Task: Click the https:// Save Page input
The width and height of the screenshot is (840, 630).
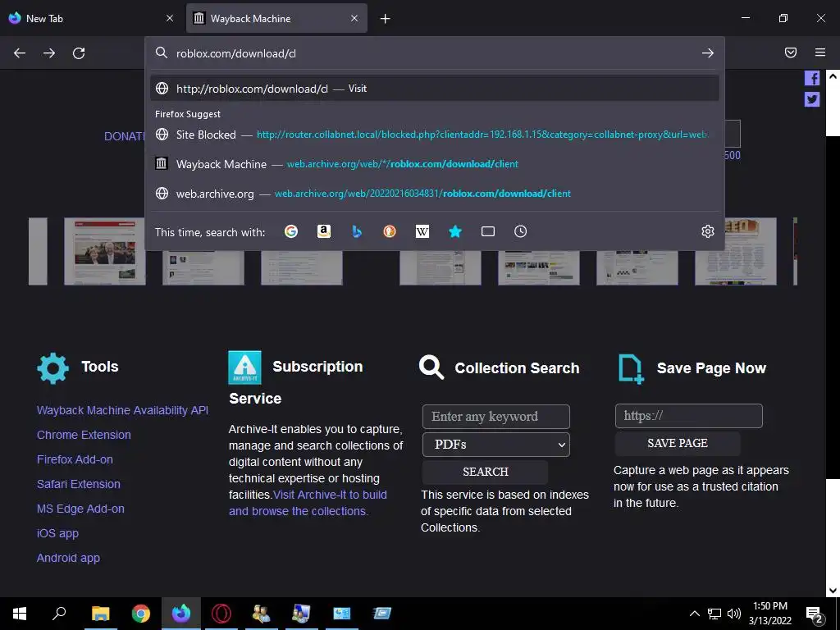Action: point(688,416)
